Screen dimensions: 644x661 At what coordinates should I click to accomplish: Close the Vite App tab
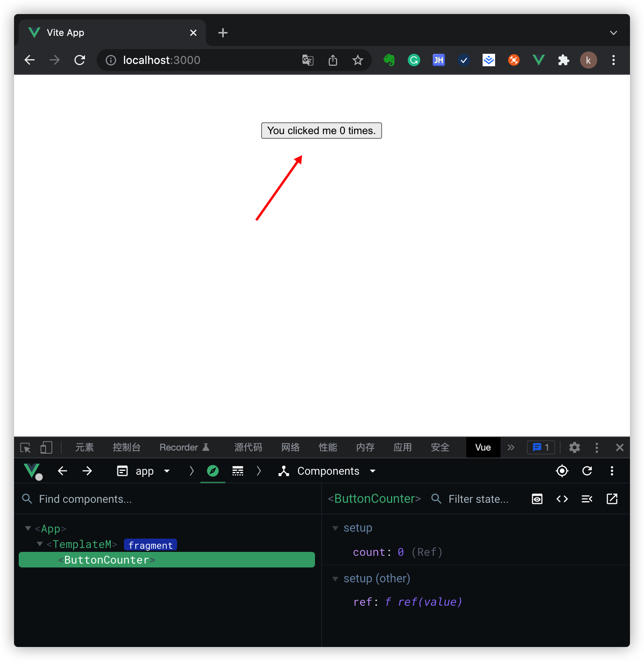click(193, 33)
